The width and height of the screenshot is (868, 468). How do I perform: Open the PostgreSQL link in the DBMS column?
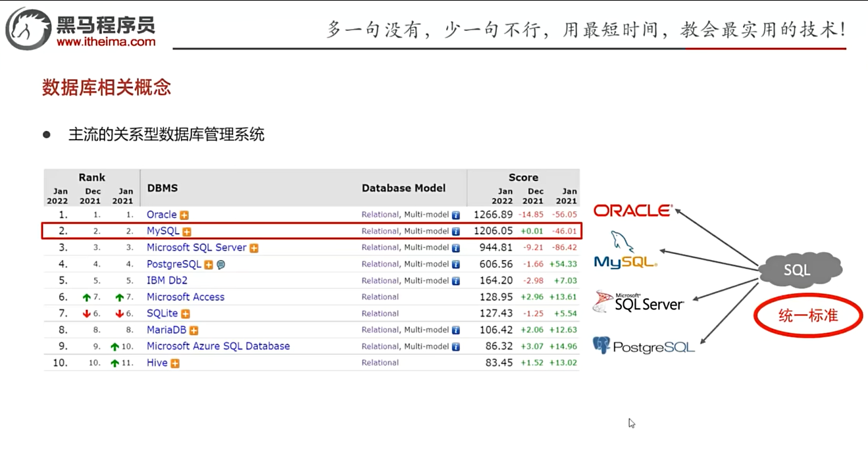pyautogui.click(x=174, y=264)
